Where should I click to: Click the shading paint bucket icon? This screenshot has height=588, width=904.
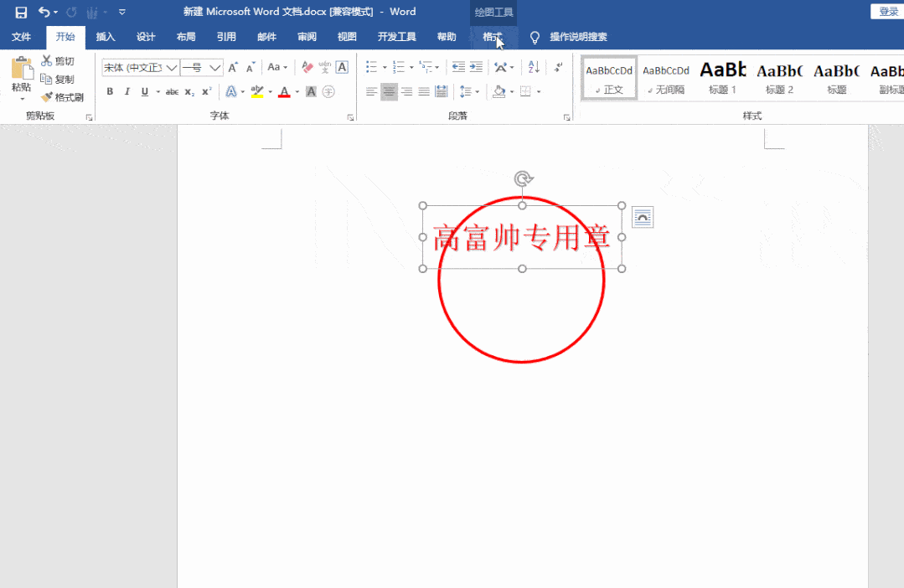pos(499,91)
